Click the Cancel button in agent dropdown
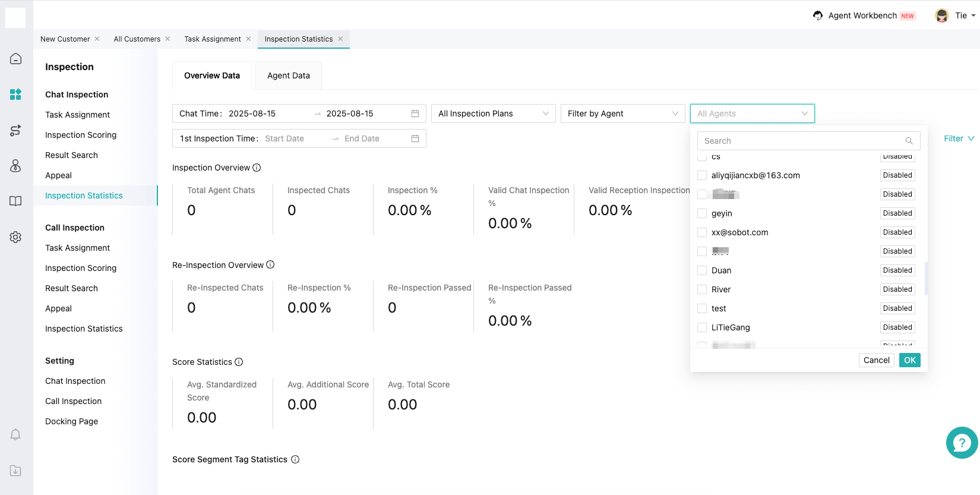This screenshot has height=495, width=980. coord(877,360)
